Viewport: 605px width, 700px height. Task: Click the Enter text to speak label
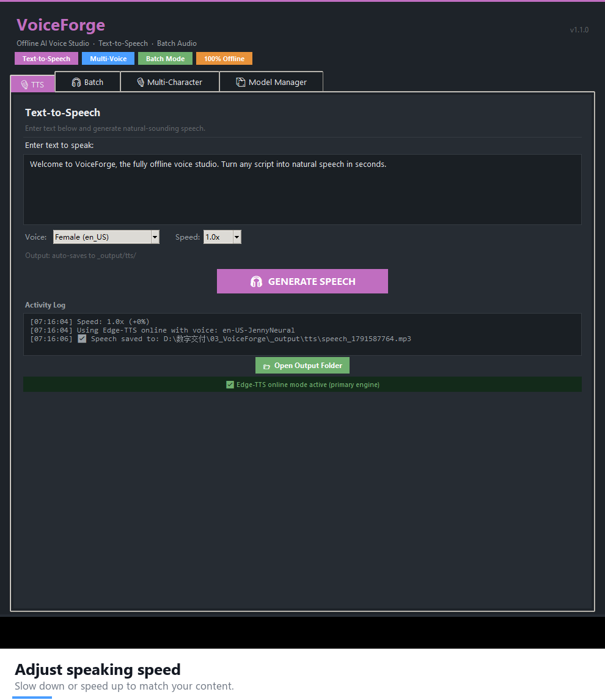click(x=59, y=145)
